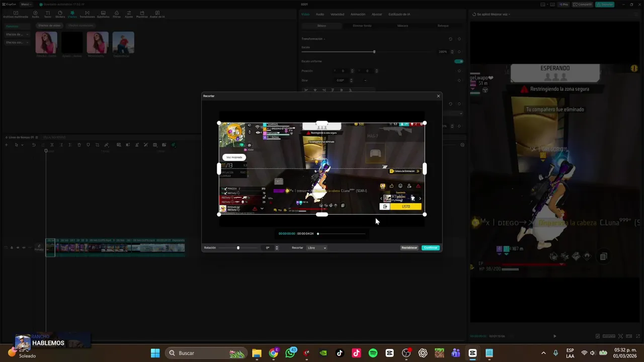
Task: Switch to Ajustar tab
Action: [377, 14]
